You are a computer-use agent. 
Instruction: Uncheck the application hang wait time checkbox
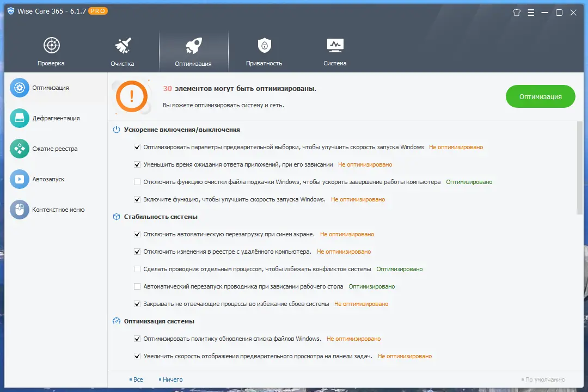point(137,164)
